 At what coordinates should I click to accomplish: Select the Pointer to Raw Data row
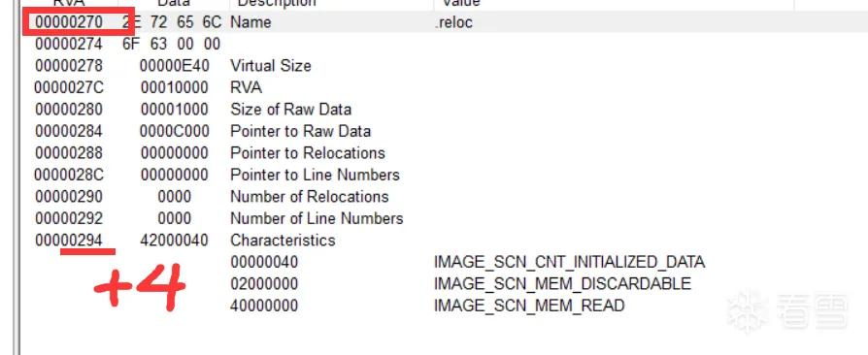[444, 131]
